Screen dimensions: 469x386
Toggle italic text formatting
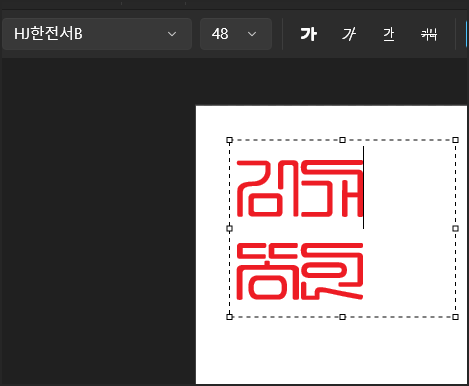tap(349, 34)
